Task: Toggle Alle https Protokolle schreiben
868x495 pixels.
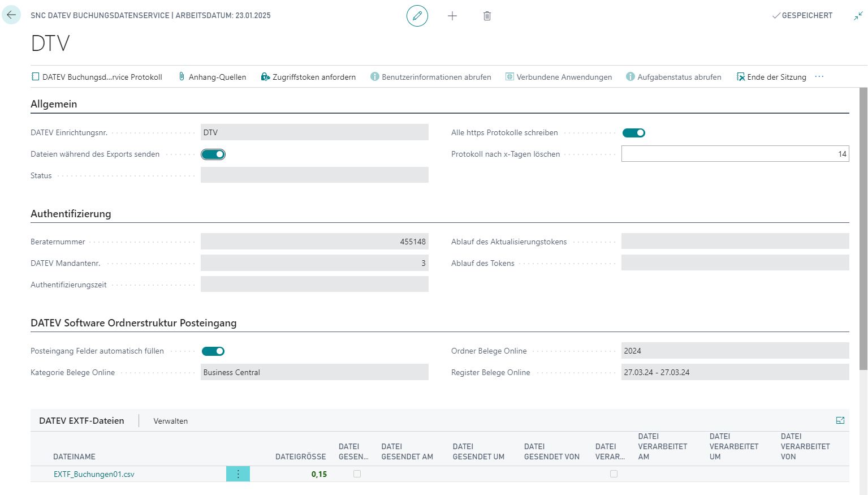Action: (633, 133)
